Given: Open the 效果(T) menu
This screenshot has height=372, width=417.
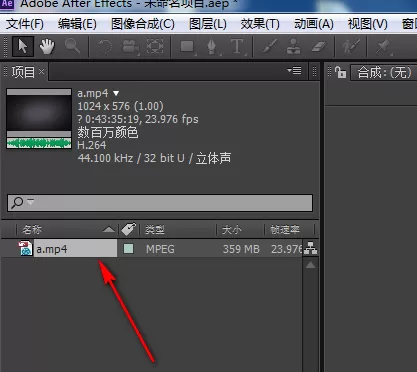Looking at the screenshot, I should pos(260,24).
